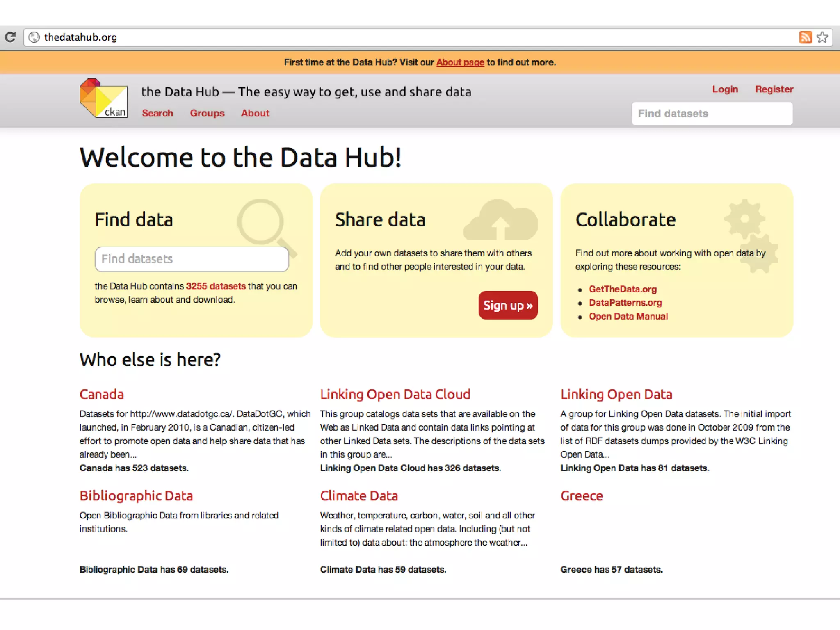Click the Login link
The height and width of the screenshot is (630, 840).
pyautogui.click(x=725, y=89)
